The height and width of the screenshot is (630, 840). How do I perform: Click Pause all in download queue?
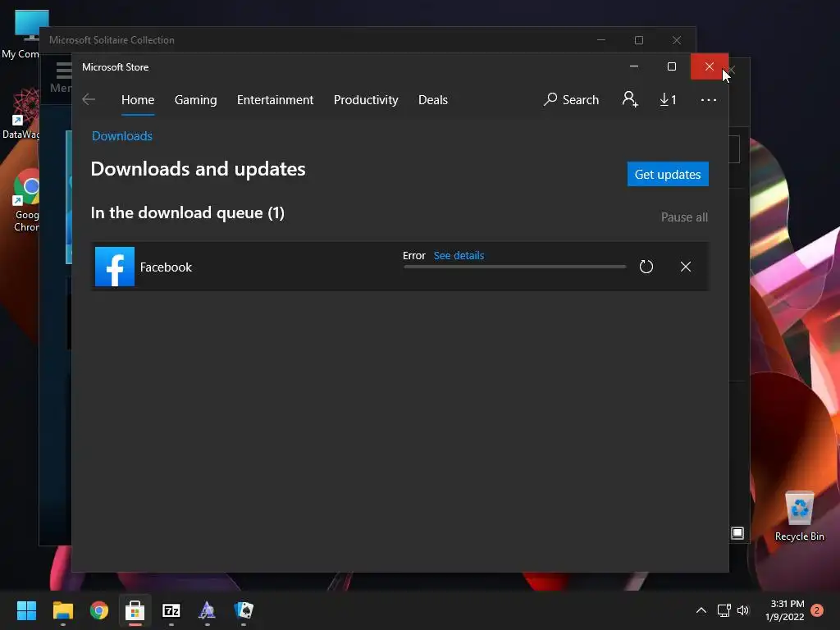pyautogui.click(x=684, y=217)
